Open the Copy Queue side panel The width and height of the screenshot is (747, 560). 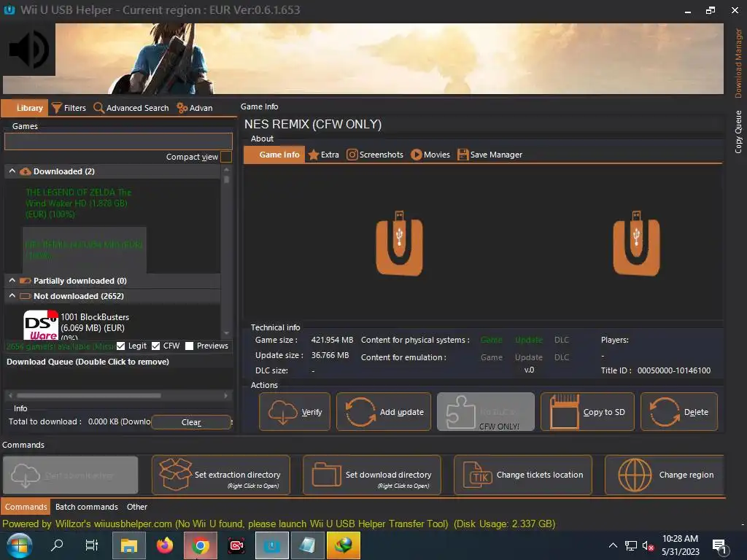(x=738, y=132)
